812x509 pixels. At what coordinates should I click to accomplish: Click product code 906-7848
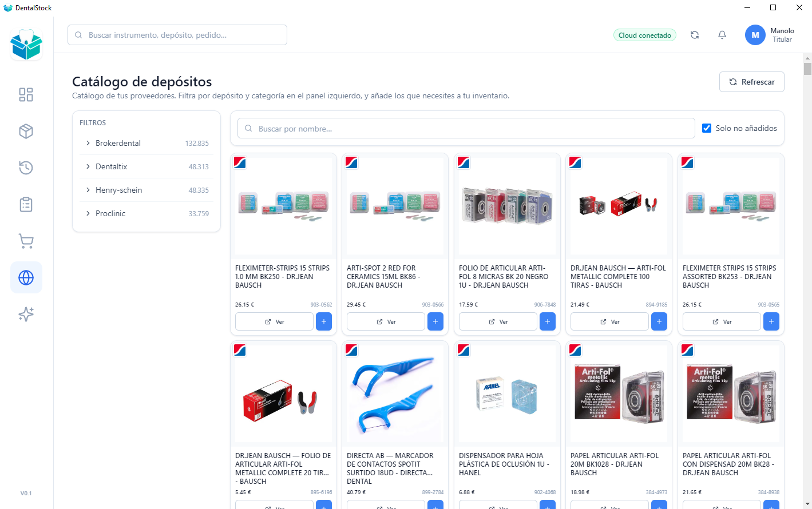[545, 305]
